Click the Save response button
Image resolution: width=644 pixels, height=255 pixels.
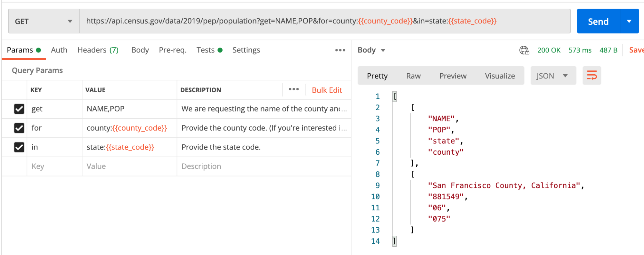(x=636, y=50)
